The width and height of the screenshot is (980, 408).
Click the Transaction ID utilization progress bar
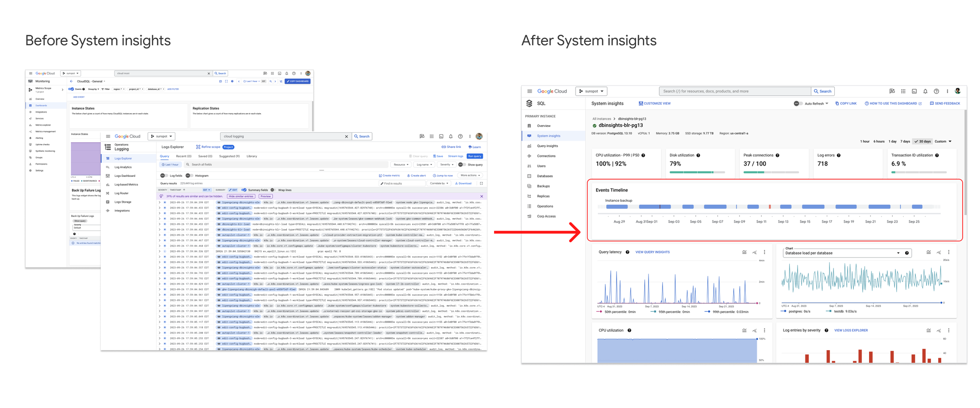(919, 172)
